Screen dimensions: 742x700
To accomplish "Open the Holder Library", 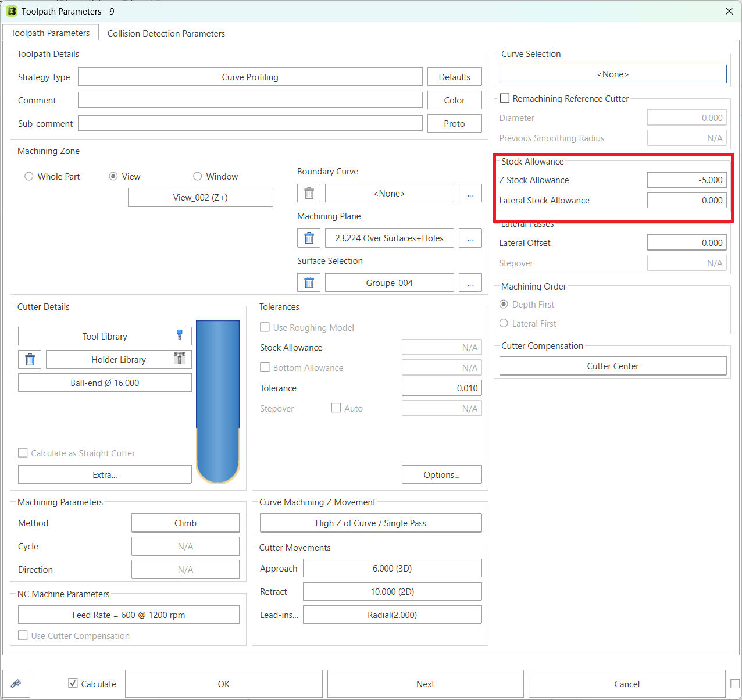I will click(119, 359).
